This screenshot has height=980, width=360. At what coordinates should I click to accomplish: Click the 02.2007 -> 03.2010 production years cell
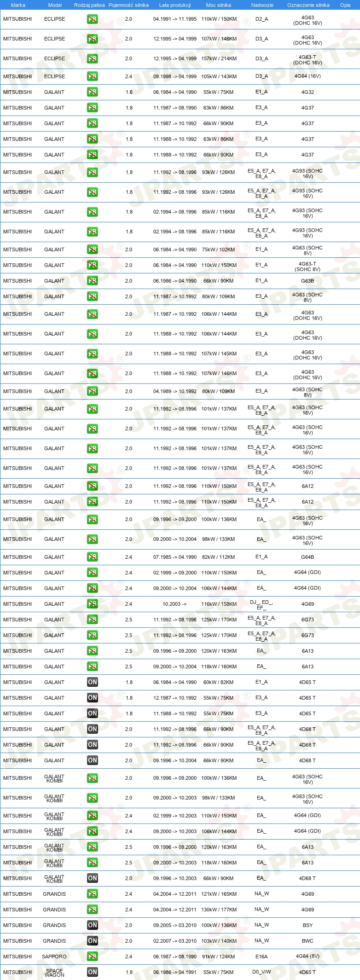[x=175, y=941]
